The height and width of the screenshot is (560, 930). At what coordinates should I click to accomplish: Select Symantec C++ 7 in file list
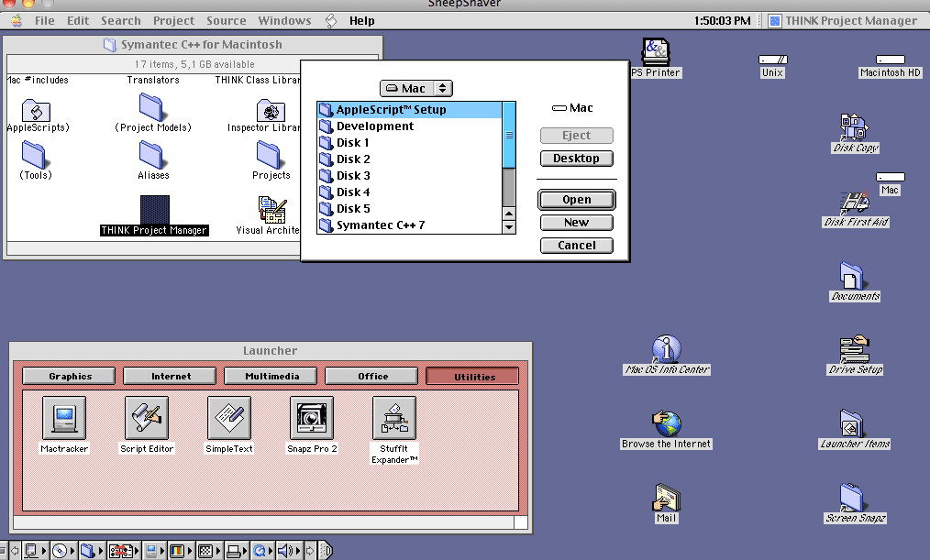pos(410,225)
